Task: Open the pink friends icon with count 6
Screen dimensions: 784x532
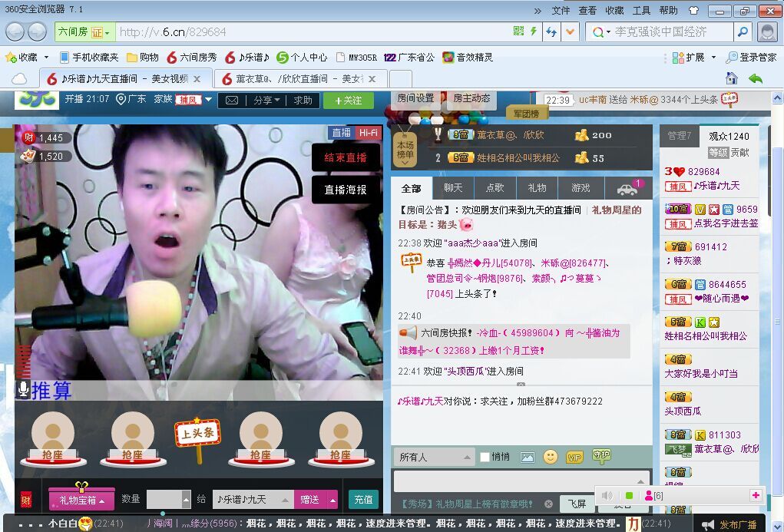Action: tap(654, 495)
